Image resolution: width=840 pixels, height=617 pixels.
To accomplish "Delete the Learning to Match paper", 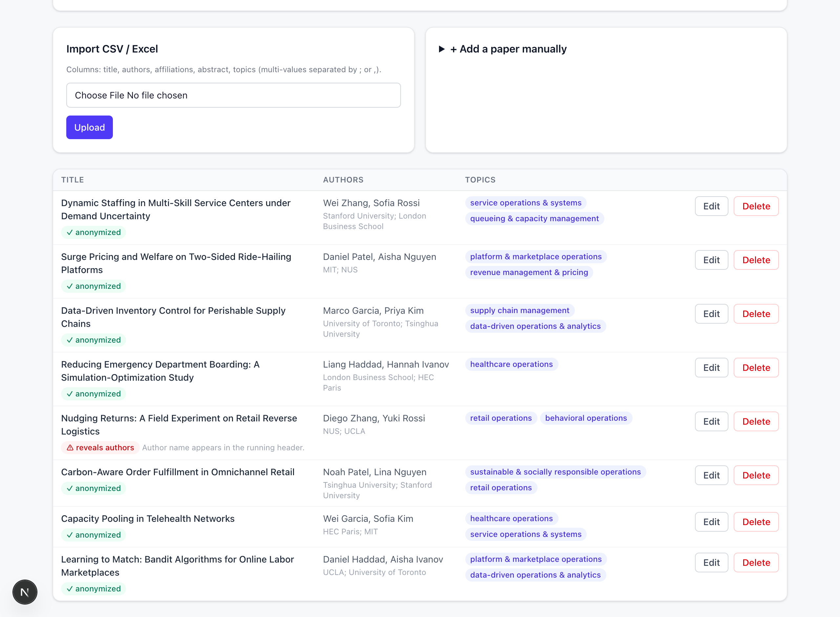I will pos(756,563).
